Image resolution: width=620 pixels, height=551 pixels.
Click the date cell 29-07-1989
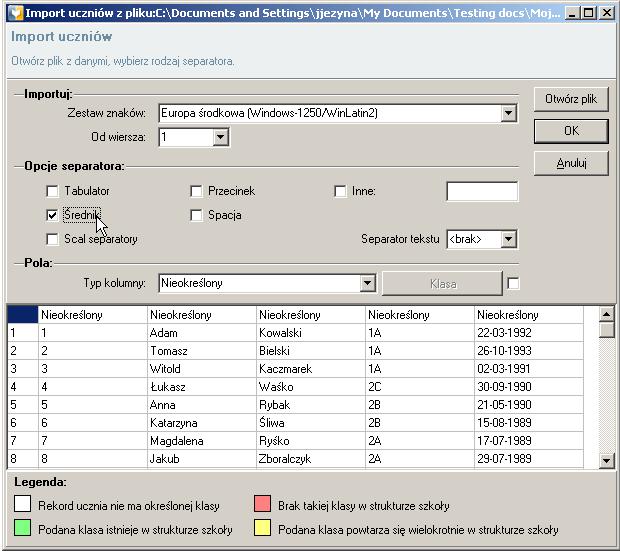(x=529, y=459)
